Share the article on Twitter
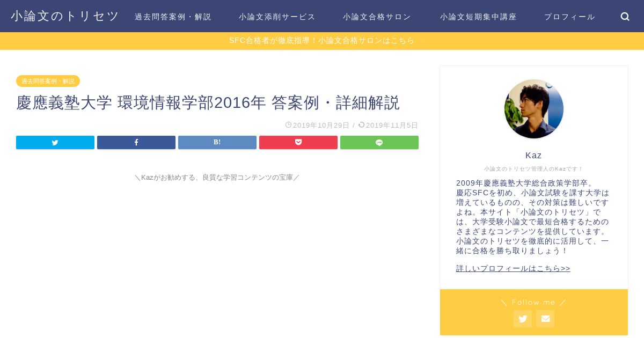The image size is (644, 338). [55, 142]
